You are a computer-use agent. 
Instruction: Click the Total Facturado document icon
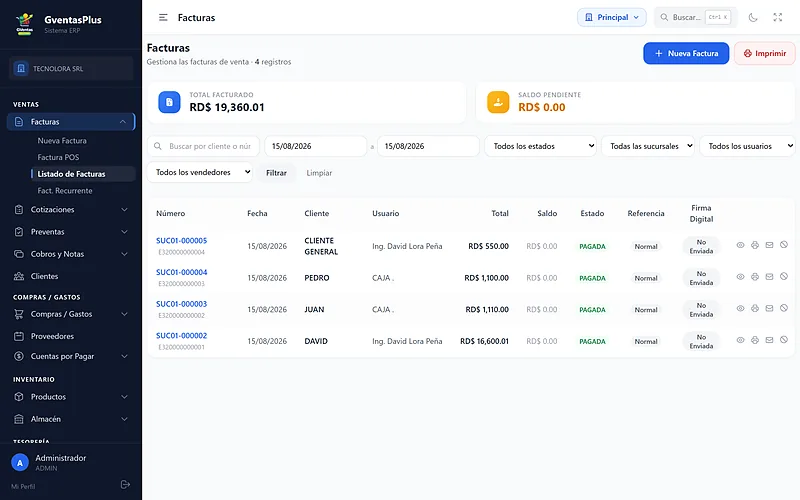(169, 102)
